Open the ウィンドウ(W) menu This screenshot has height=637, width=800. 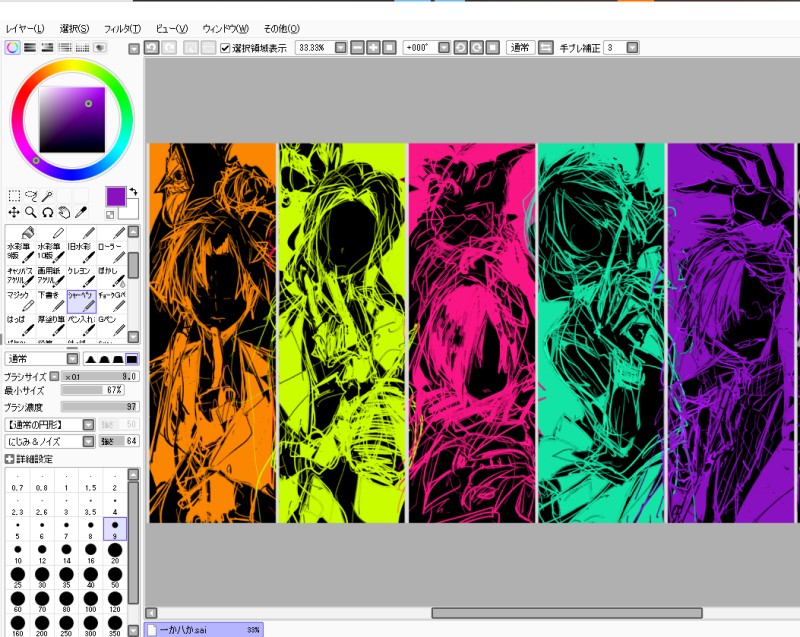226,29
